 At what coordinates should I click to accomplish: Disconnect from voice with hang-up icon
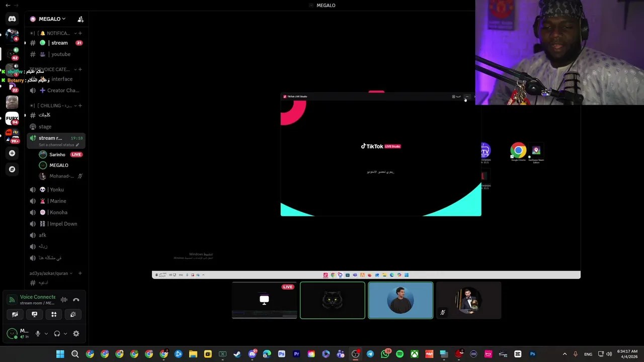pyautogui.click(x=76, y=300)
